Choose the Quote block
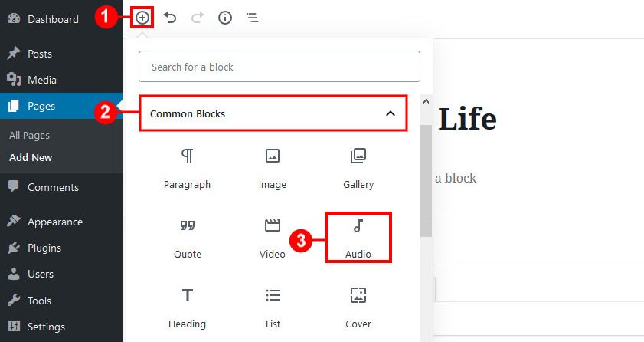Viewport: 644px width, 342px height. (188, 238)
